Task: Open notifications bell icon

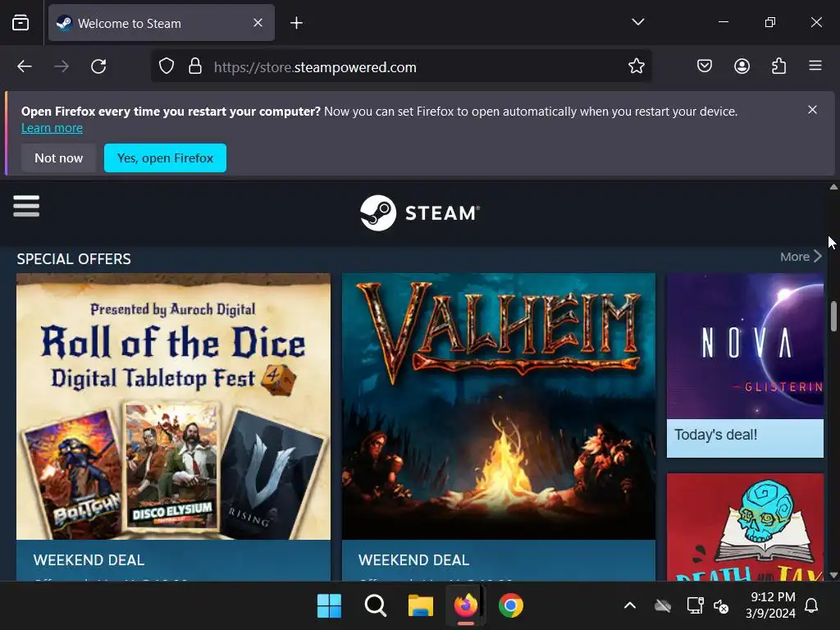Action: click(811, 605)
